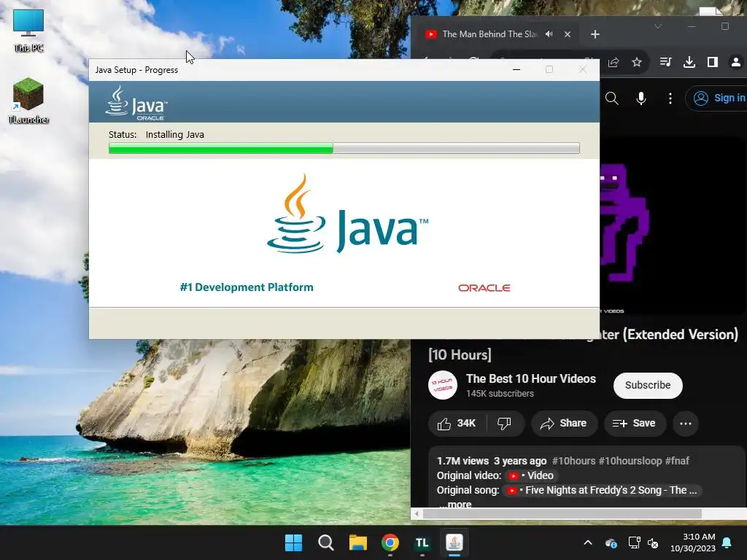Open Chrome downloads icon
This screenshot has height=560, width=747.
point(689,62)
